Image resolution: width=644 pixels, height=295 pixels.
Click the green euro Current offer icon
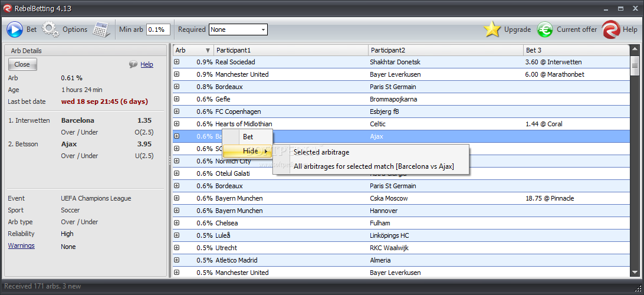[545, 29]
